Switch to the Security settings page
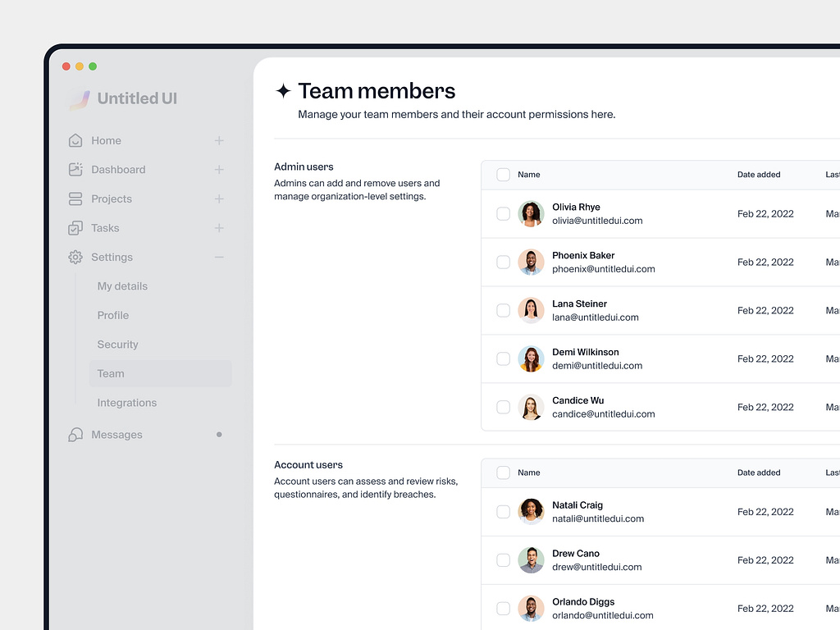 [117, 344]
